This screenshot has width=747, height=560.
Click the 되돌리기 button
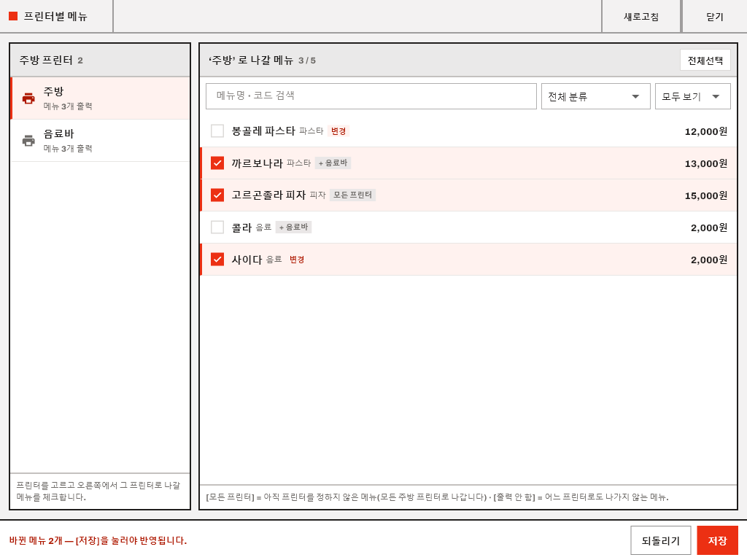coord(660,540)
